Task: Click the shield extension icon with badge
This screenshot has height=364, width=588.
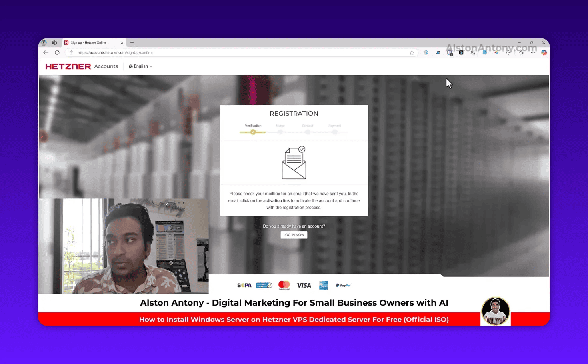Action: 450,52
